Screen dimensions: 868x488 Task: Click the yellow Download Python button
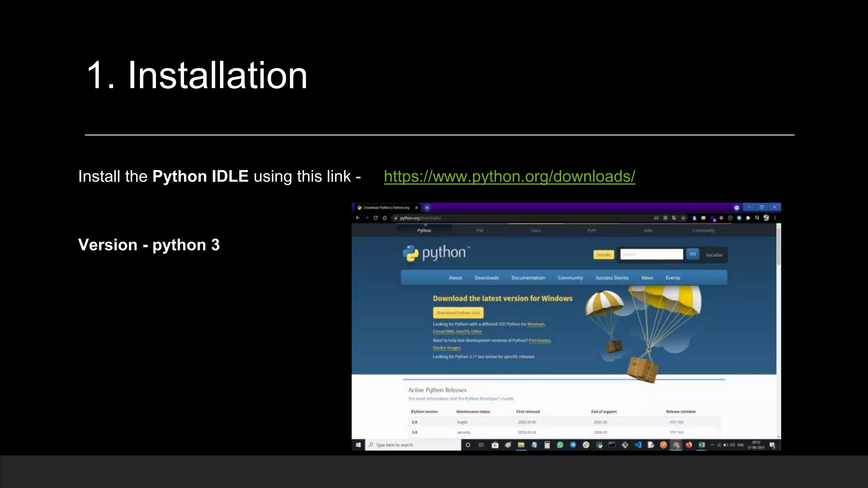[458, 313]
